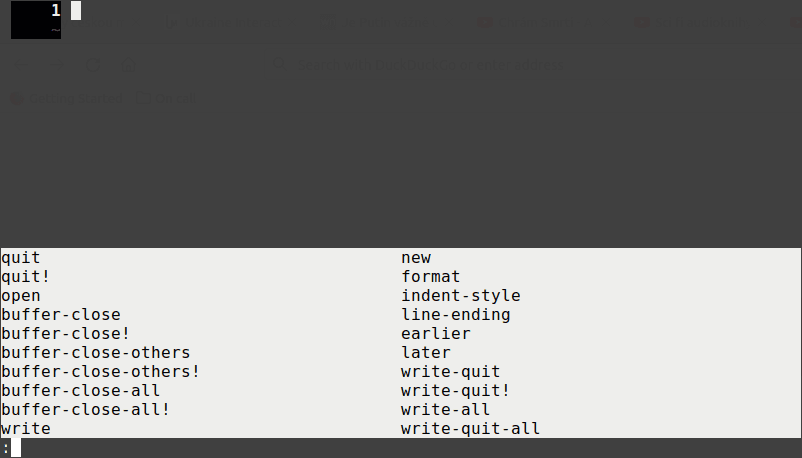
Task: Choose the quit! command entry
Action: 26,276
